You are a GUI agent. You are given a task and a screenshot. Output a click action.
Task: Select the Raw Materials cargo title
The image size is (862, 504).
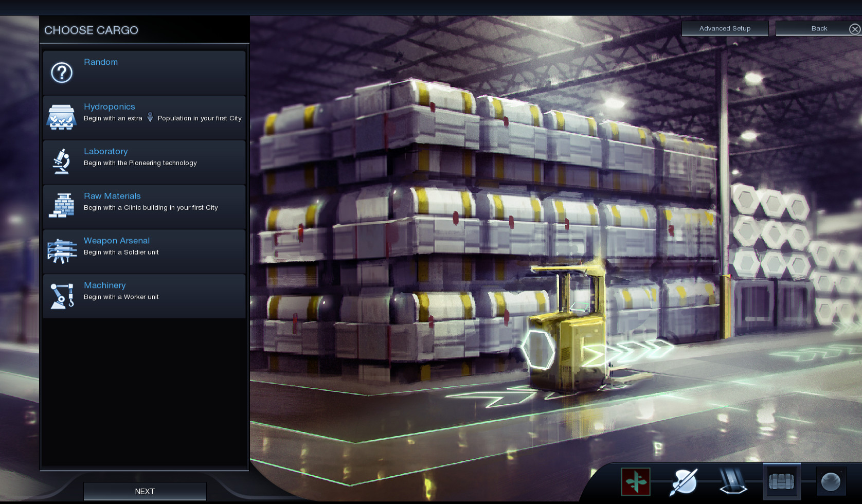click(x=112, y=196)
